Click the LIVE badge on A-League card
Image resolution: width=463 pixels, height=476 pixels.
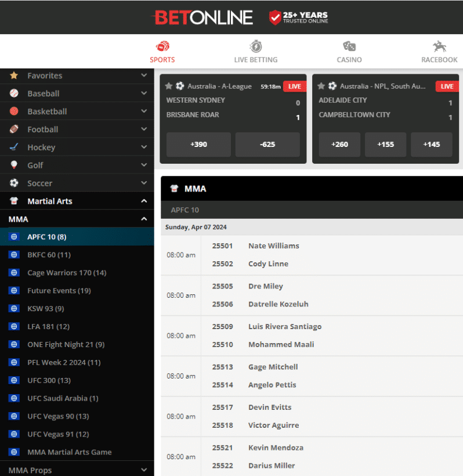[295, 86]
